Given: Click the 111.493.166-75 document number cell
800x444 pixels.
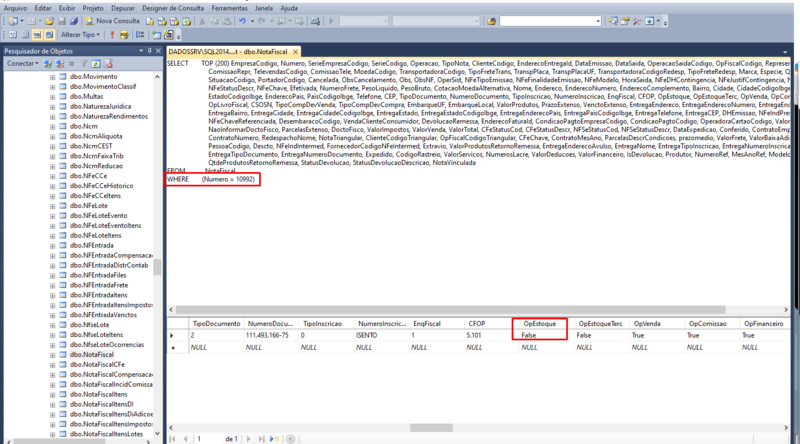Looking at the screenshot, I should 270,335.
